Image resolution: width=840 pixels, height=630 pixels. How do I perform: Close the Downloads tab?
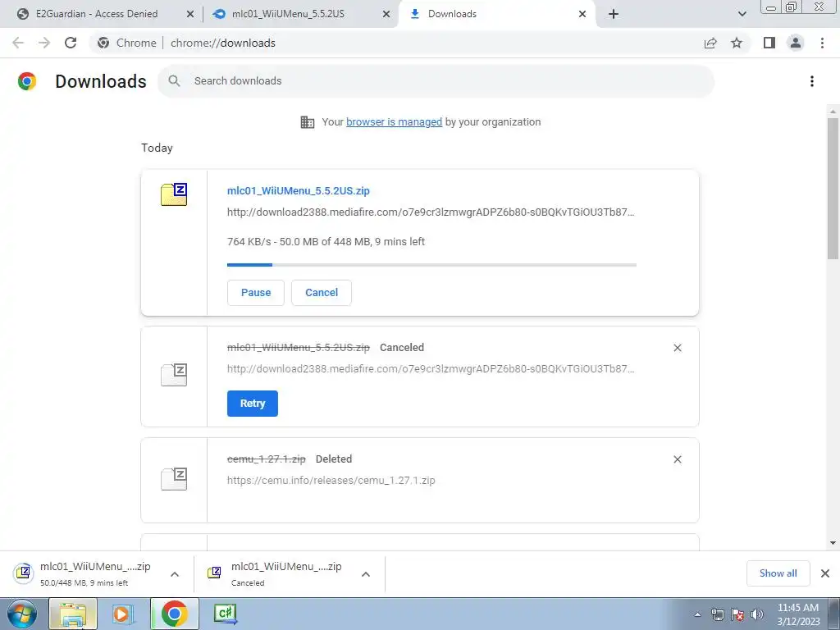(x=582, y=15)
